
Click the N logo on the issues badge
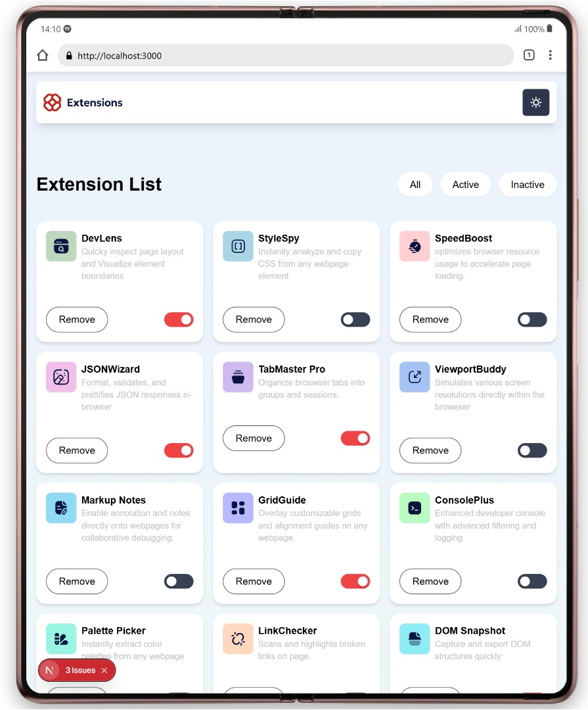click(x=49, y=670)
